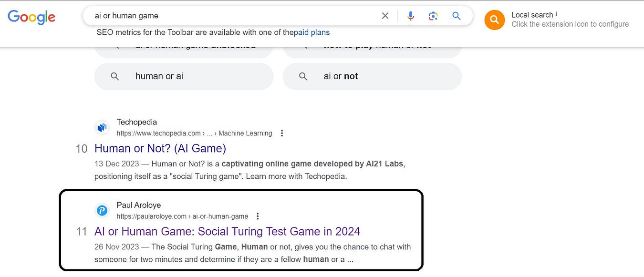Open 'Human or Not? (AI Game)' result
Image resolution: width=644 pixels, height=277 pixels.
pyautogui.click(x=160, y=148)
